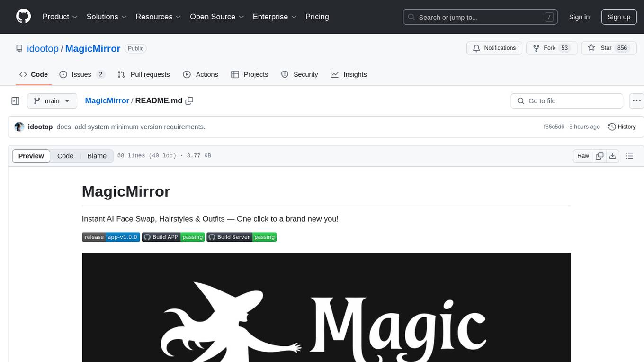The image size is (644, 362).
Task: Expand the file tree side panel
Action: coord(16,101)
